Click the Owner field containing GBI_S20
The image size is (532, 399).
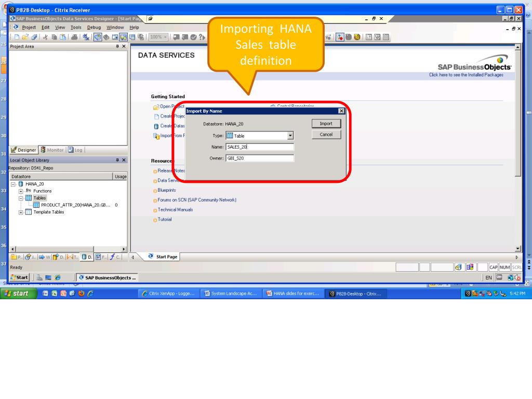(x=260, y=158)
